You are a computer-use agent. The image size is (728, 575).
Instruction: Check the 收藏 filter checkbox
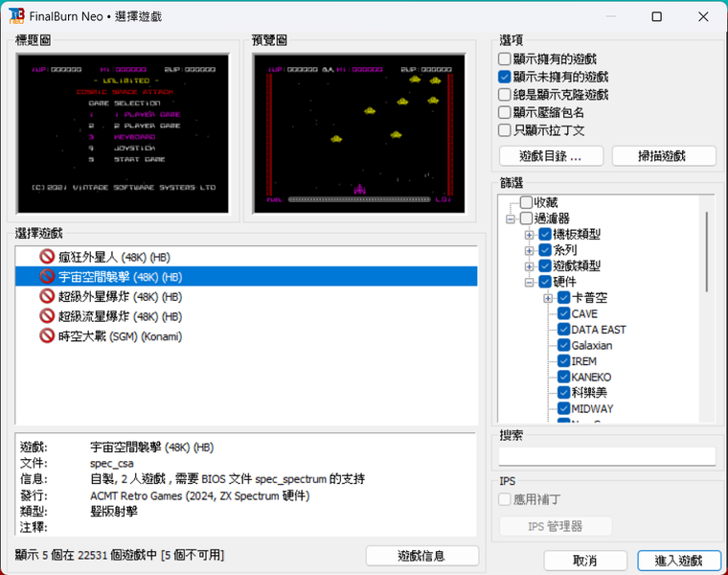click(x=526, y=202)
